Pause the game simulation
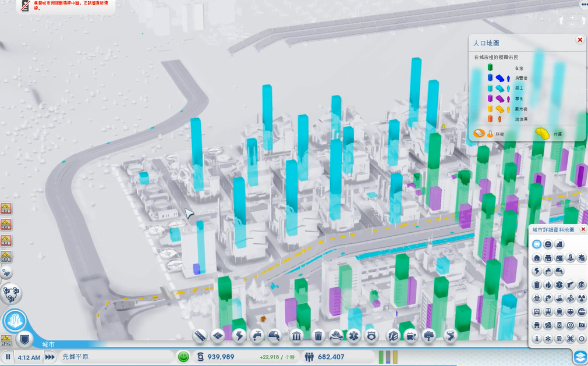 coord(8,357)
